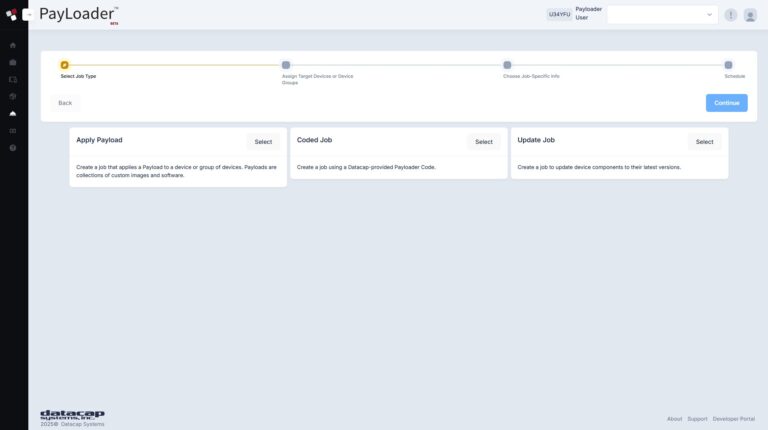Expand the sidebar with the arrow toggle
Screen dimensions: 768x430
pyautogui.click(x=28, y=15)
